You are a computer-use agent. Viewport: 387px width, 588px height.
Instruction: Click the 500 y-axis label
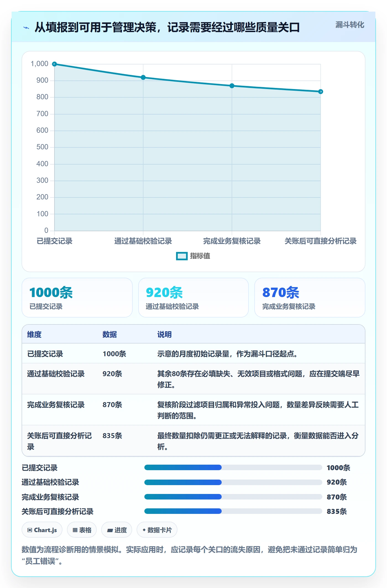click(x=42, y=147)
